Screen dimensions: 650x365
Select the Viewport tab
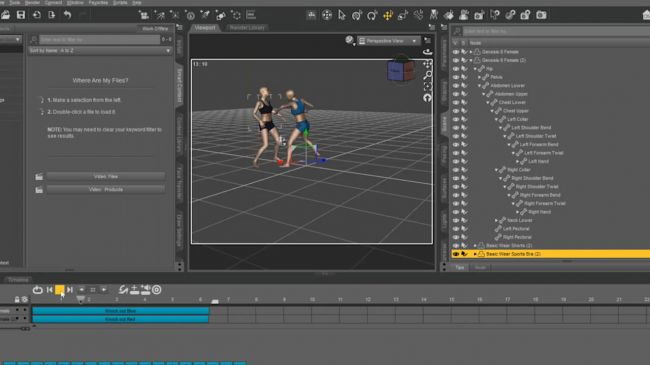coord(205,28)
